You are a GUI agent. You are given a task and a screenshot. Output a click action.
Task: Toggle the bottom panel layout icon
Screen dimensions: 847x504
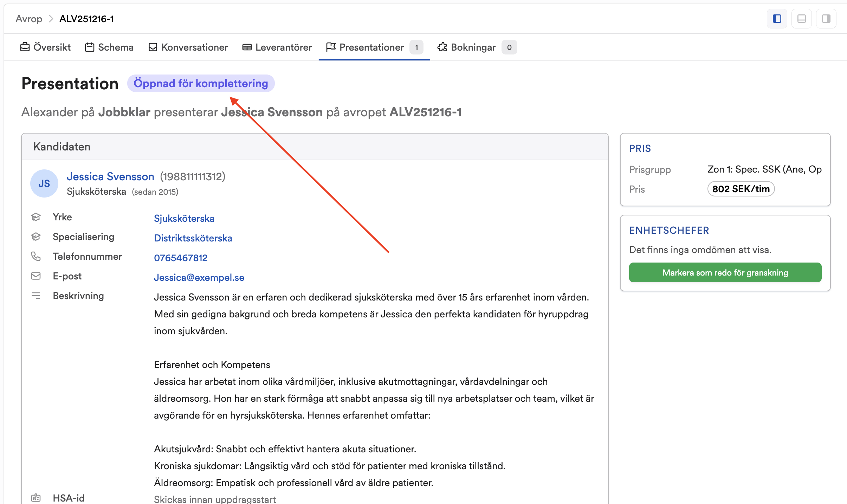pos(801,19)
